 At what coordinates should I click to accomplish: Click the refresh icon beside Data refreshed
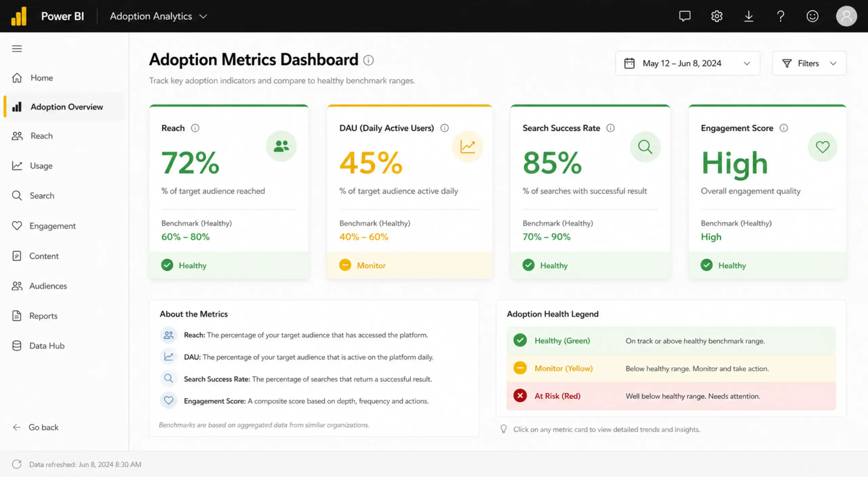pyautogui.click(x=17, y=464)
